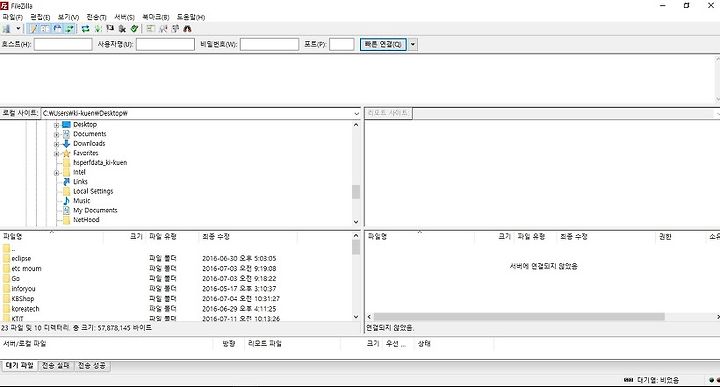Open the 파일(F) menu
Image resolution: width=720 pixels, height=387 pixels.
tap(12, 17)
